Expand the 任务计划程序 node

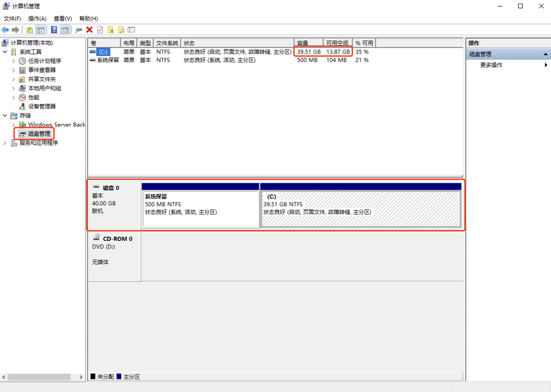[13, 61]
